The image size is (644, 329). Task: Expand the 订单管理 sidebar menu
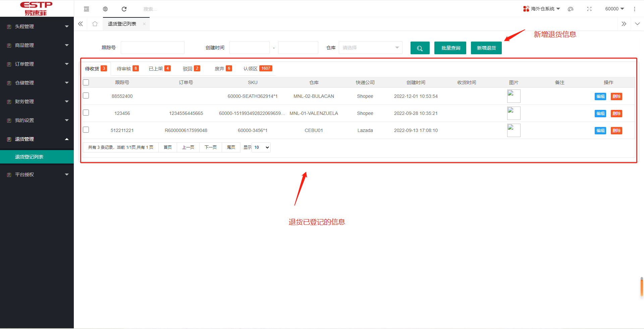[37, 64]
